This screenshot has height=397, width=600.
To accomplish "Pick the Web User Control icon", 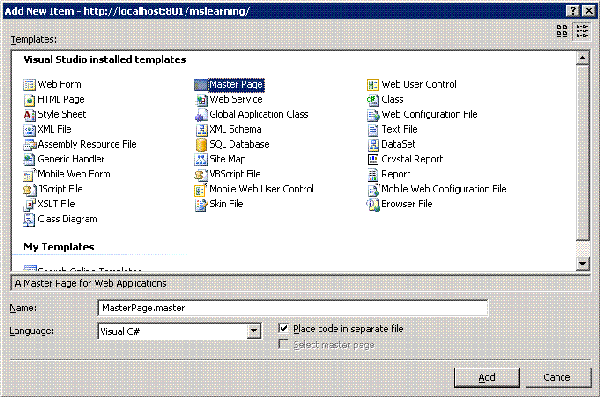I will click(x=373, y=85).
